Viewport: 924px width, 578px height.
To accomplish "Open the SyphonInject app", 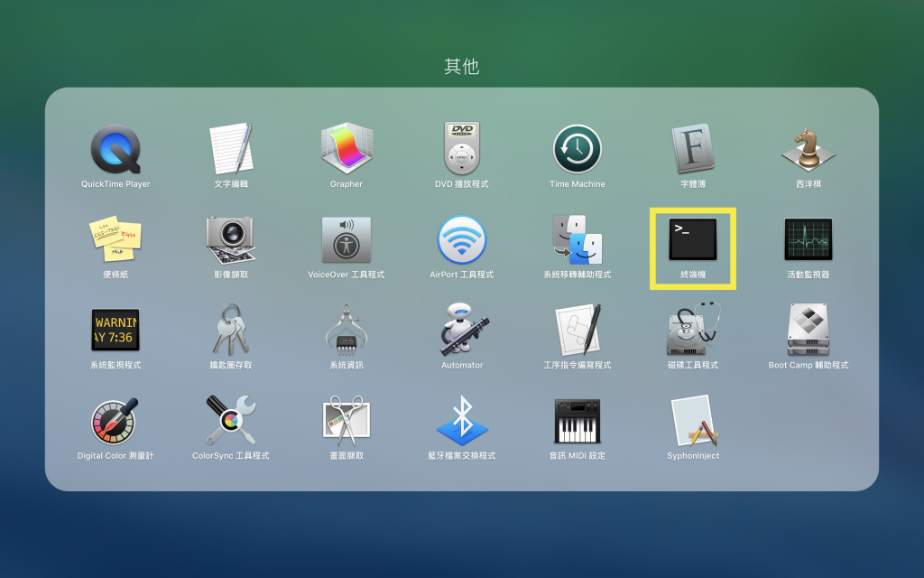I will point(694,421).
